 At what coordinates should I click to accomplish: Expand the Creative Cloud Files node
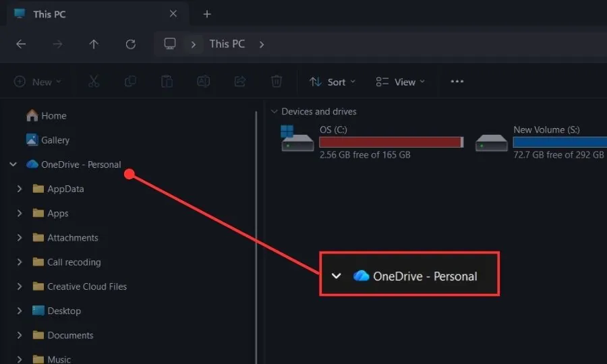(20, 286)
